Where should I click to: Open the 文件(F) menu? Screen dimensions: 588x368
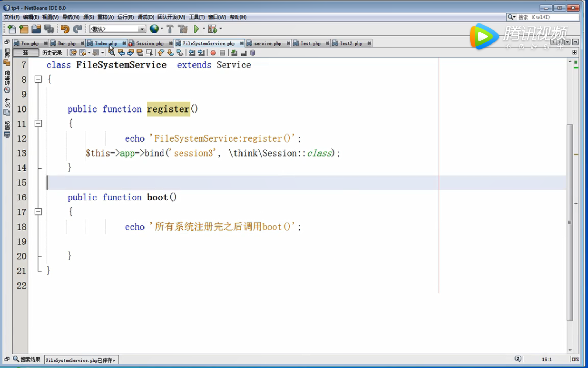[x=12, y=17]
